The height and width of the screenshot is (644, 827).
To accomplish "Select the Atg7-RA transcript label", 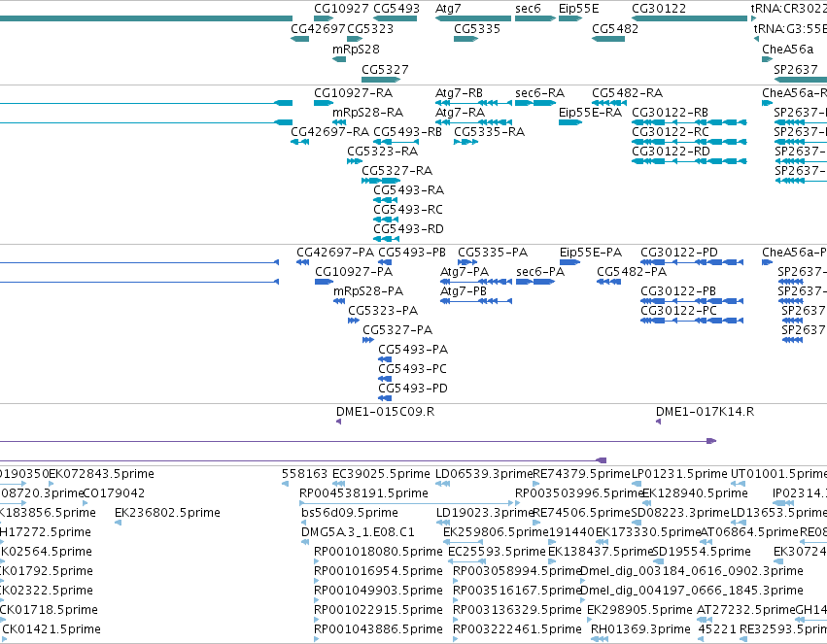I will click(460, 113).
